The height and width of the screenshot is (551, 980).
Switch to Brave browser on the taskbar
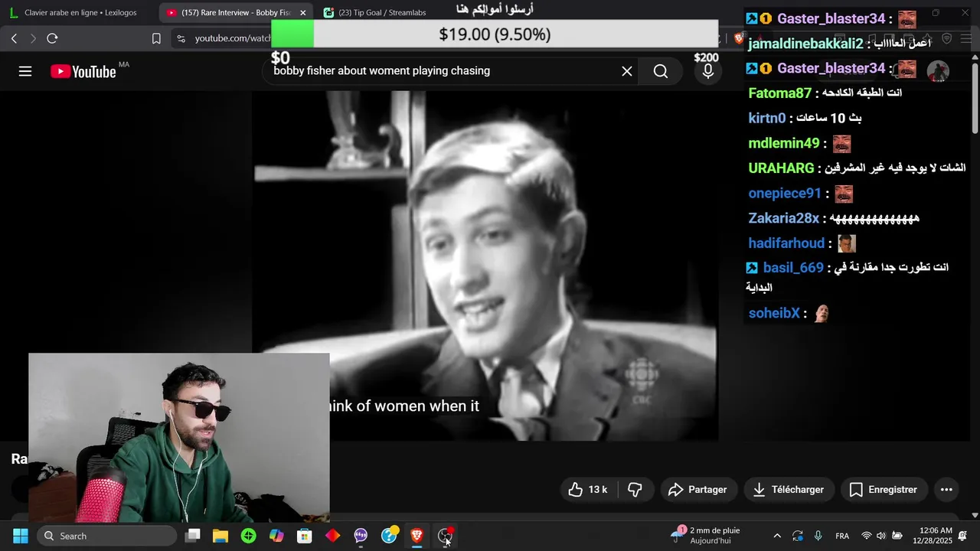416,536
